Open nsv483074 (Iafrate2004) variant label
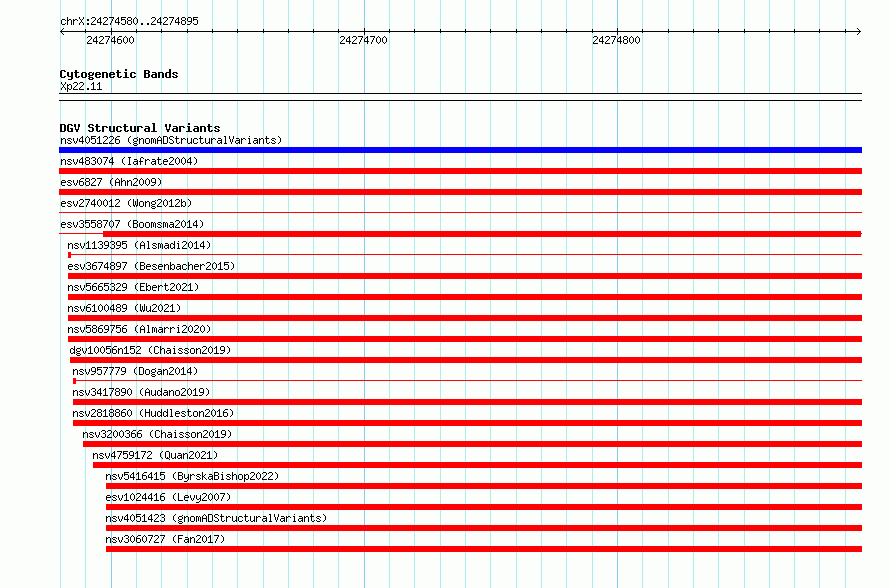The image size is (890, 588). (129, 161)
